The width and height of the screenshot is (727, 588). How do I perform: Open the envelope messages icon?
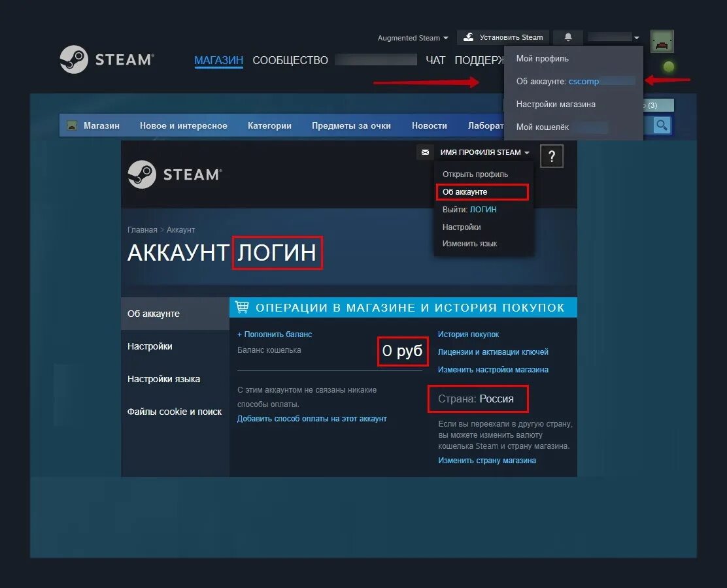tap(425, 152)
